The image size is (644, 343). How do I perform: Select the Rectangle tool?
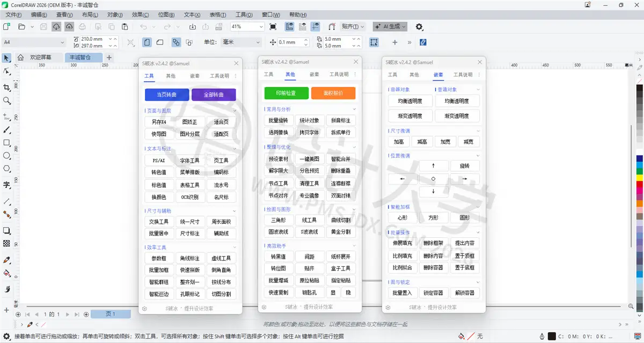click(x=6, y=143)
